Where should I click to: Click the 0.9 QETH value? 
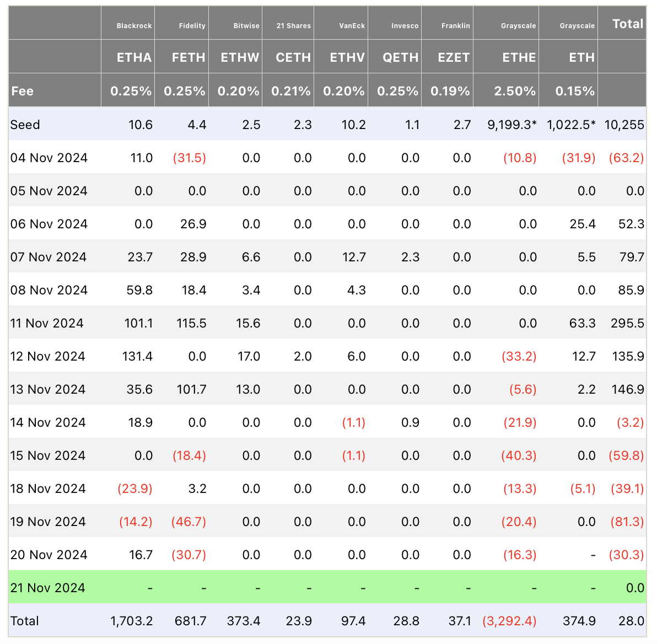click(x=410, y=422)
